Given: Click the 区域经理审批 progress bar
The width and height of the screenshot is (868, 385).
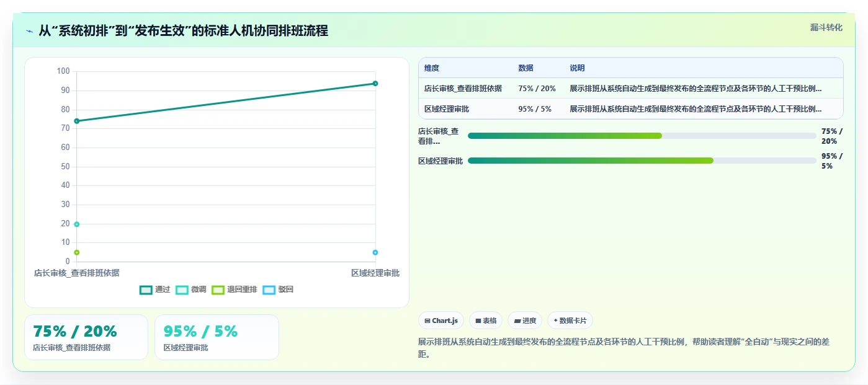Looking at the screenshot, I should [642, 161].
